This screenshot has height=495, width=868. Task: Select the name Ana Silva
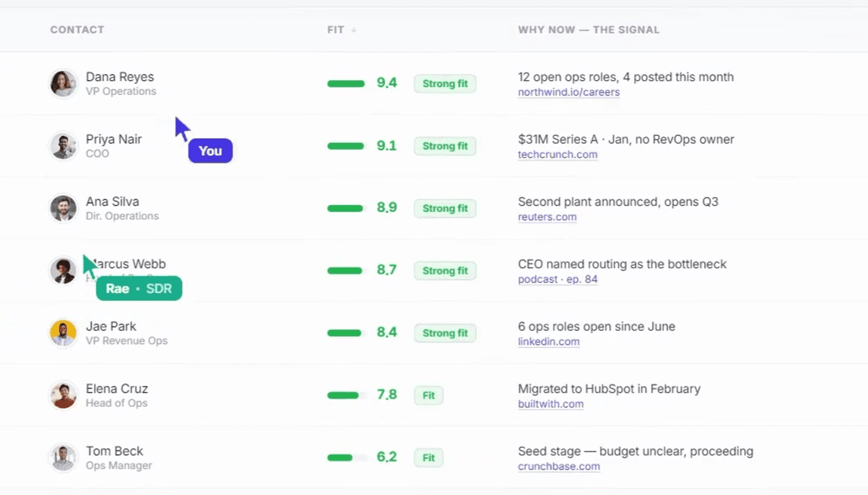[112, 202]
